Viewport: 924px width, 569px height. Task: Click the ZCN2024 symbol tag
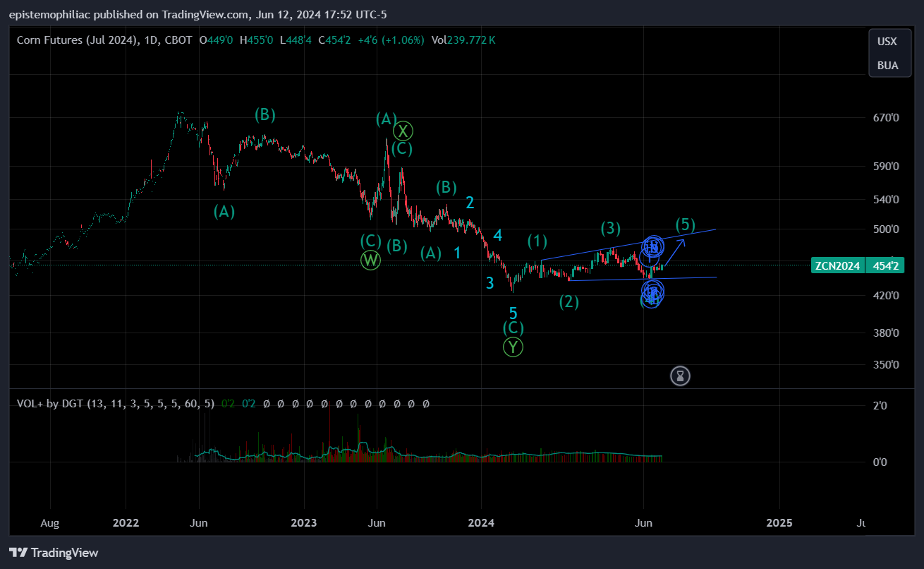pyautogui.click(x=838, y=266)
